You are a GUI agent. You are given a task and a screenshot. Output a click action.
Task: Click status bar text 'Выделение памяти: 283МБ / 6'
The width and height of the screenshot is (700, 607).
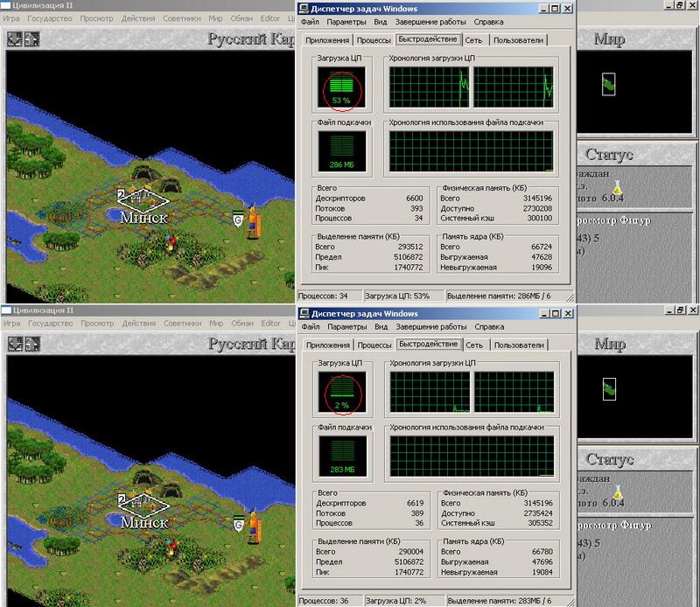tap(499, 601)
